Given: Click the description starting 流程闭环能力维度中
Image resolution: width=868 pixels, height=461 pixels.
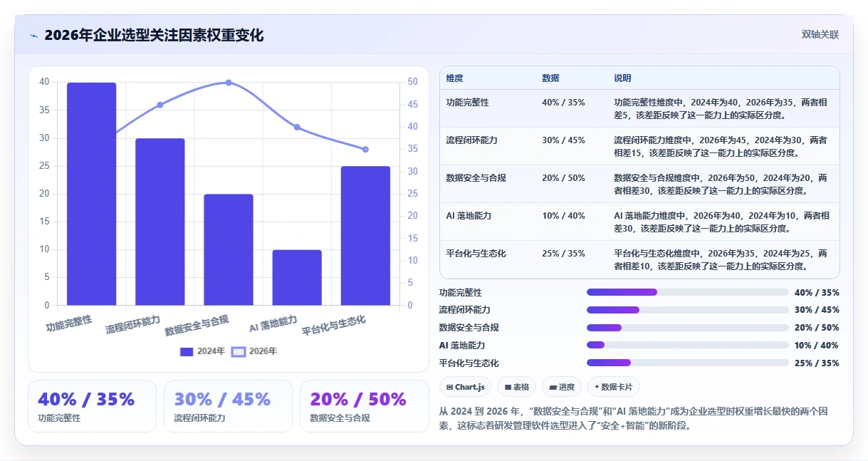Looking at the screenshot, I should pyautogui.click(x=721, y=146).
